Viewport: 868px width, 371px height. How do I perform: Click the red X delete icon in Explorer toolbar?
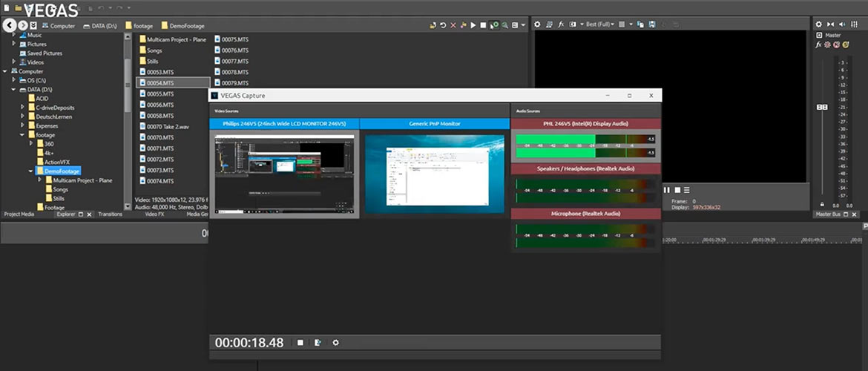[x=453, y=25]
